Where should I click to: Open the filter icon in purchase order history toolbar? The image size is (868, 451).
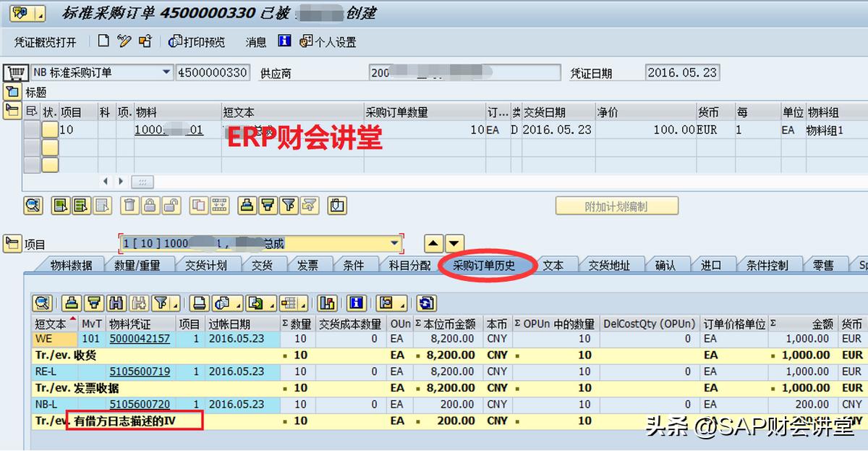[162, 303]
